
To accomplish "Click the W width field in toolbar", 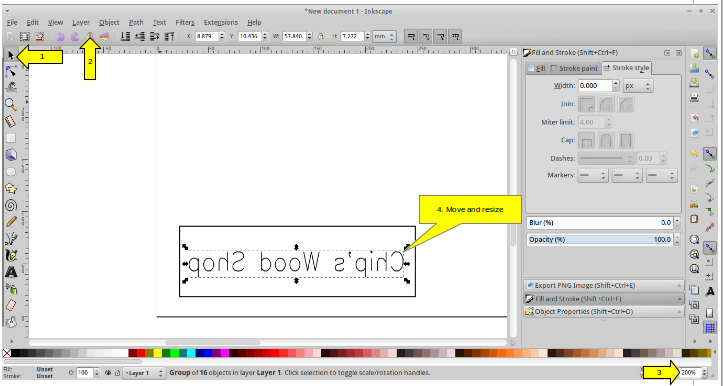I will click(293, 36).
